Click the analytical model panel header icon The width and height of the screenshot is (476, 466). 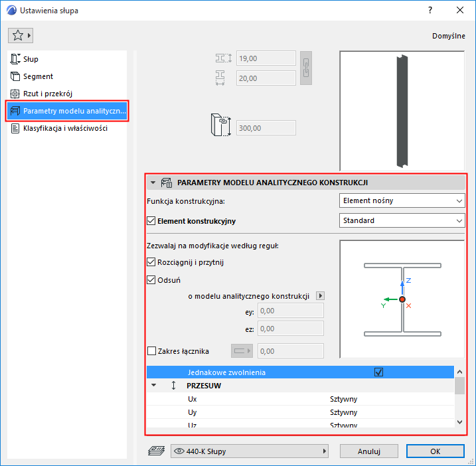167,183
